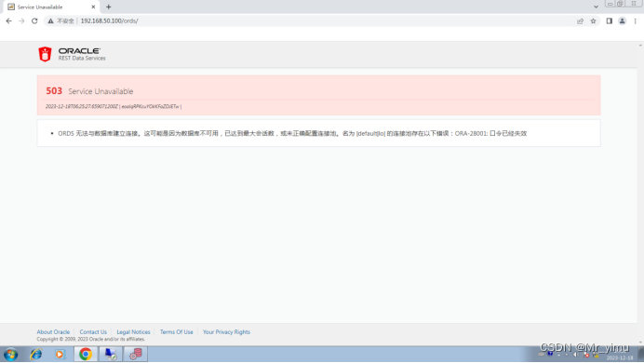644x363 pixels.
Task: Open the Terms Of Use link
Action: pyautogui.click(x=176, y=331)
